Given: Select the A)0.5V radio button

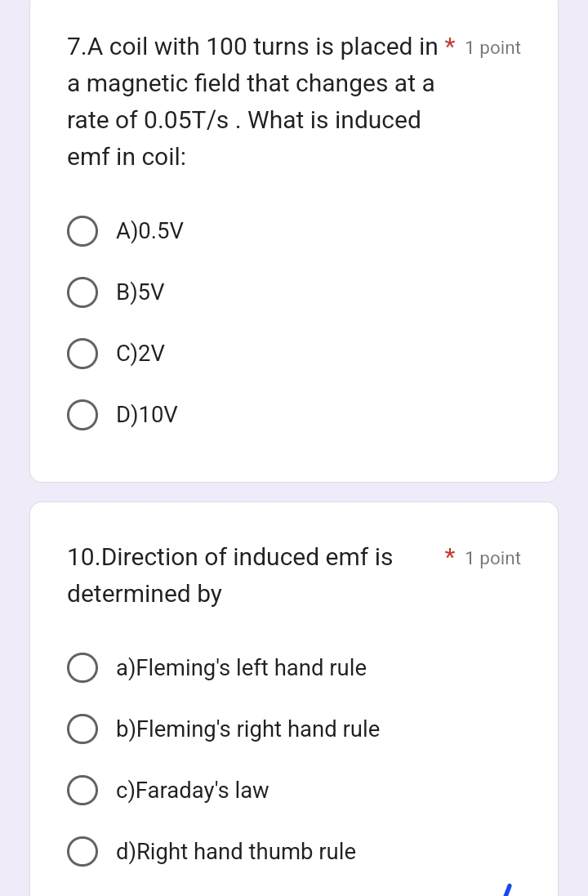Looking at the screenshot, I should pos(82,231).
